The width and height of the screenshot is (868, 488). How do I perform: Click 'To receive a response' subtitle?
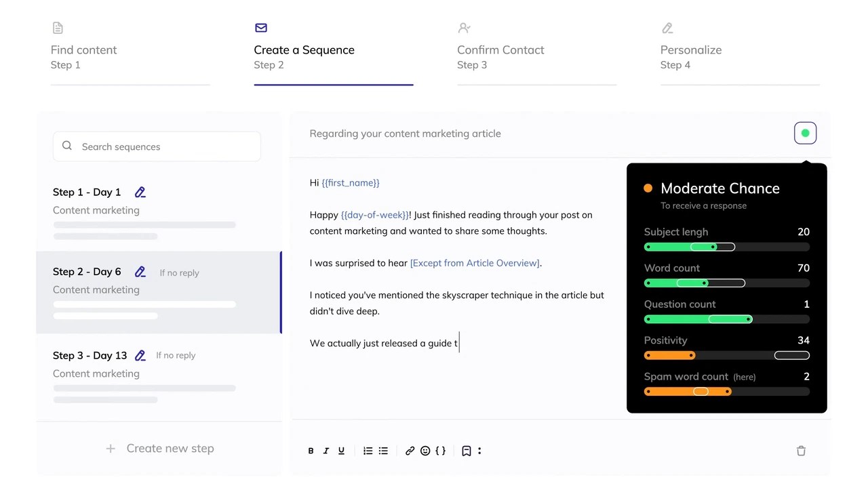[x=703, y=206]
